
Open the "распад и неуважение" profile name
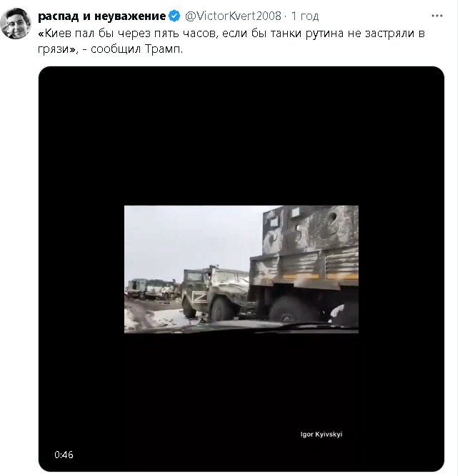(101, 16)
